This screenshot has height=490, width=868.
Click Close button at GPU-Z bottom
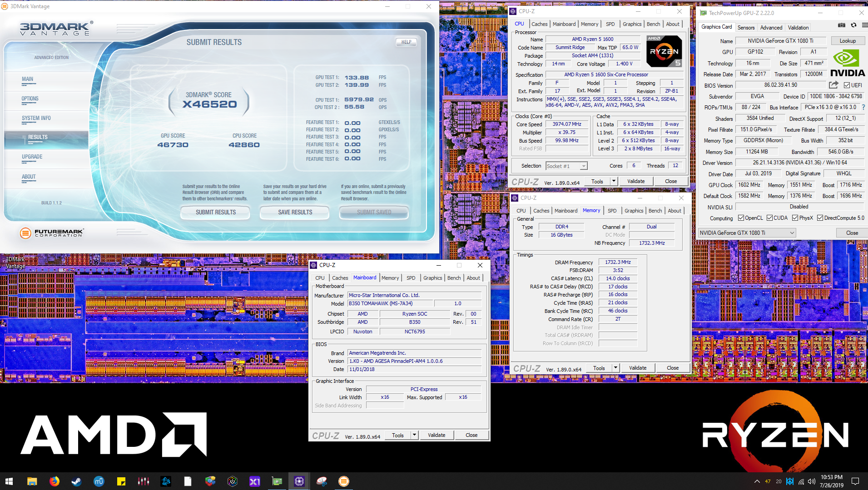pos(852,233)
